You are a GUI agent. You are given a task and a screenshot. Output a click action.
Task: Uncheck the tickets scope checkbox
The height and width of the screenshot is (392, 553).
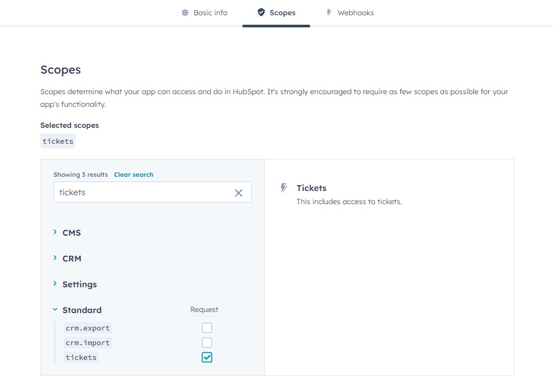pyautogui.click(x=207, y=357)
